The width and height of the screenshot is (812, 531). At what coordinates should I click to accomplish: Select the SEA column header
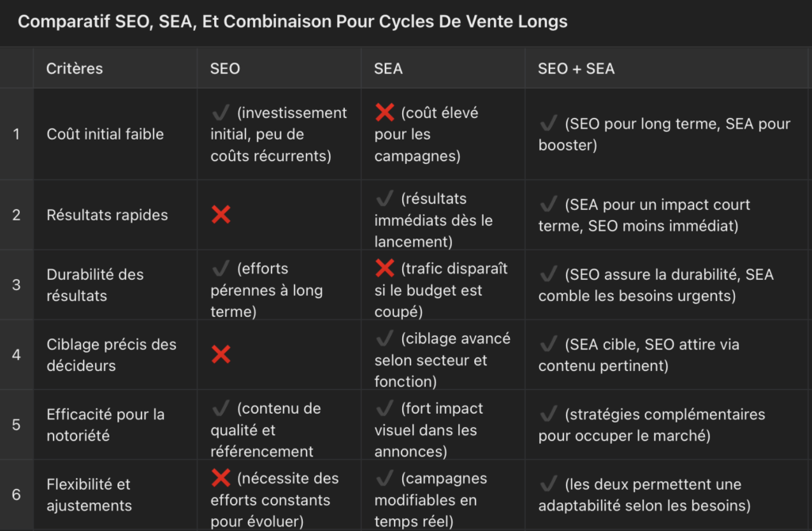tap(389, 69)
